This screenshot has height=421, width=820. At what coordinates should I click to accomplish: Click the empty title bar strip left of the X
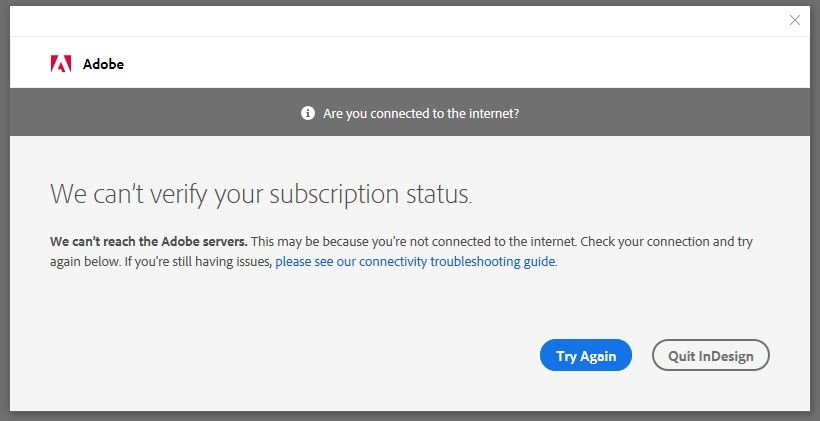[x=400, y=20]
